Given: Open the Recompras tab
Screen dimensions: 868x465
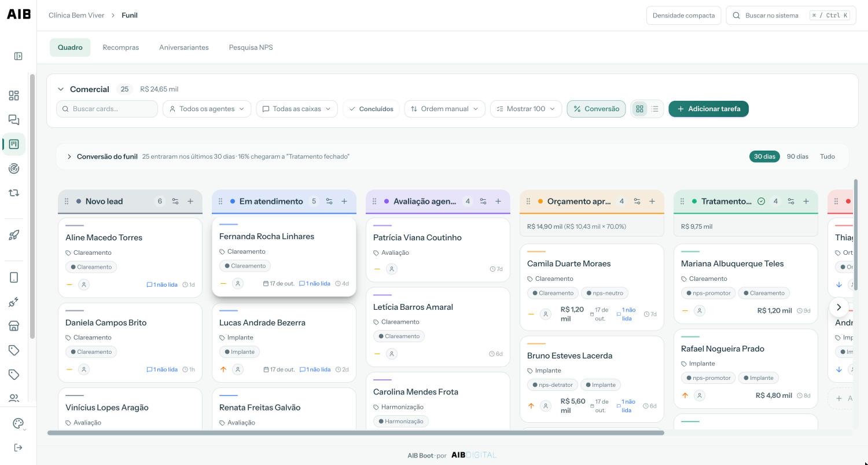Looking at the screenshot, I should pyautogui.click(x=121, y=47).
